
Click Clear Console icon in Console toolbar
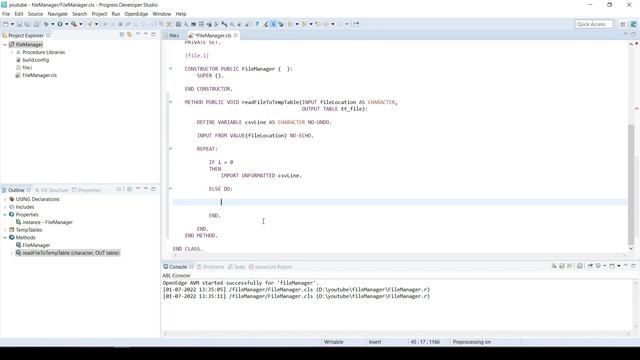pyautogui.click(x=554, y=266)
